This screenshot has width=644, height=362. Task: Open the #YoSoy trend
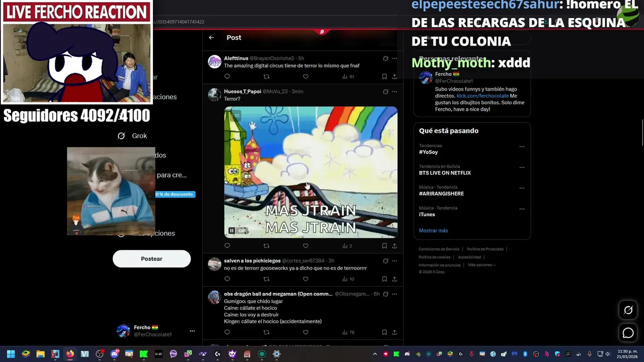(429, 152)
